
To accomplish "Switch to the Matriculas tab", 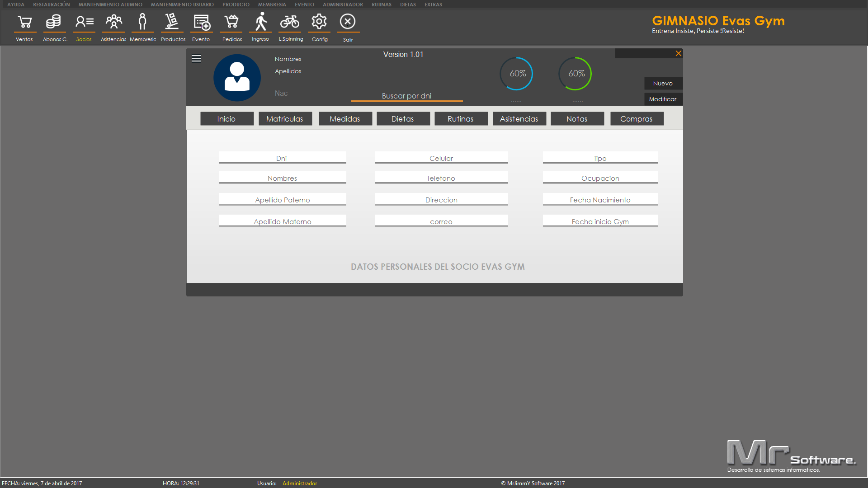I will click(x=285, y=119).
